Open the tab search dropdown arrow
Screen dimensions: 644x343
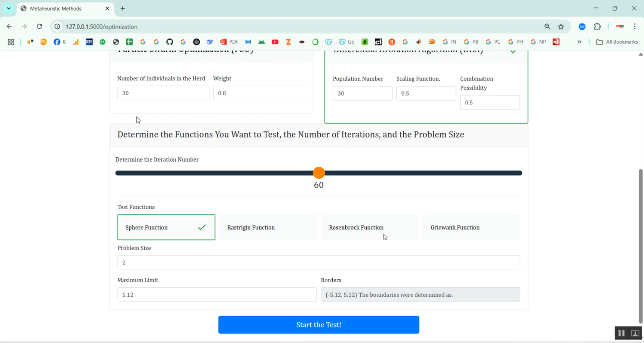9,9
